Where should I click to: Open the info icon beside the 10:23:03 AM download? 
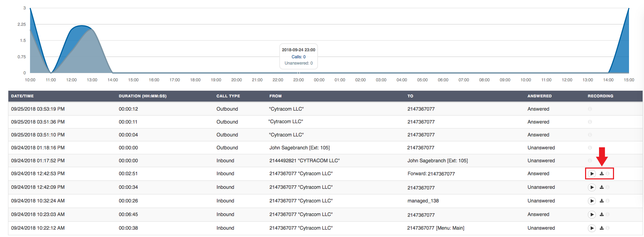pyautogui.click(x=608, y=214)
